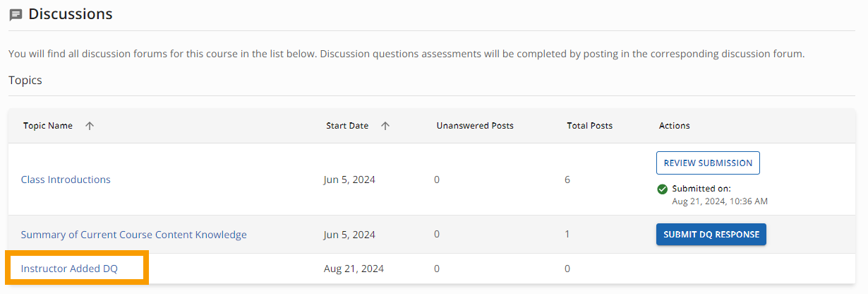The height and width of the screenshot is (294, 868).
Task: Open the Class Introductions topic
Action: point(66,180)
